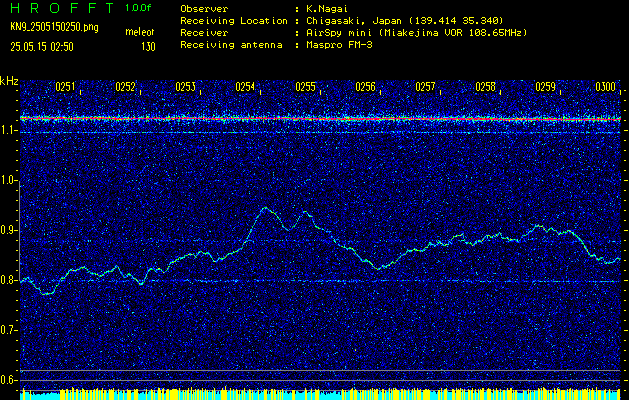Click the Receiving Location label
The width and height of the screenshot is (629, 400).
click(234, 20)
